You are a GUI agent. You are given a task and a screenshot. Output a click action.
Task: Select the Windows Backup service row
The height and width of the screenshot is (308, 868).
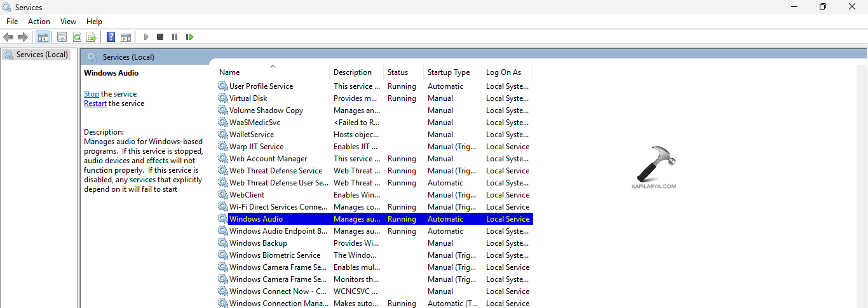(x=258, y=243)
